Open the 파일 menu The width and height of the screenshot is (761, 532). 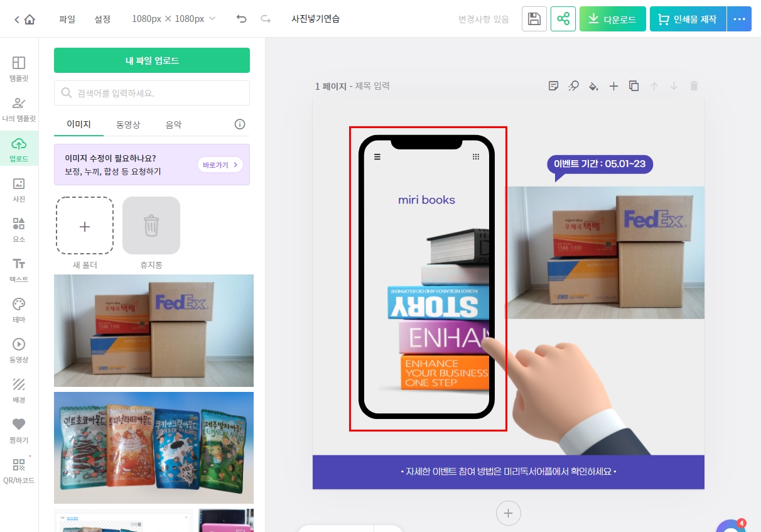click(67, 19)
